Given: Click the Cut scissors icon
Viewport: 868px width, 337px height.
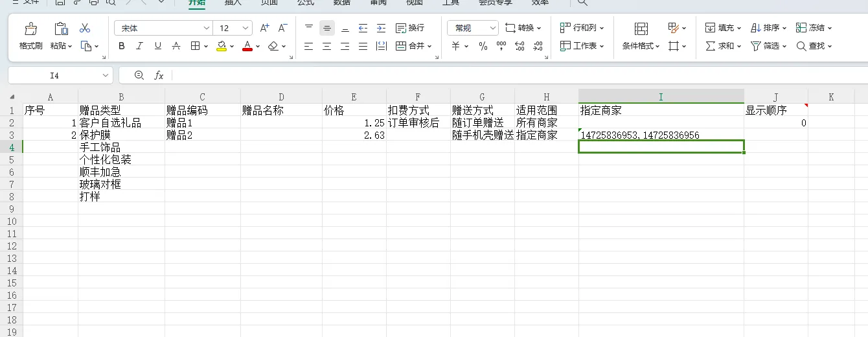Looking at the screenshot, I should pos(85,28).
